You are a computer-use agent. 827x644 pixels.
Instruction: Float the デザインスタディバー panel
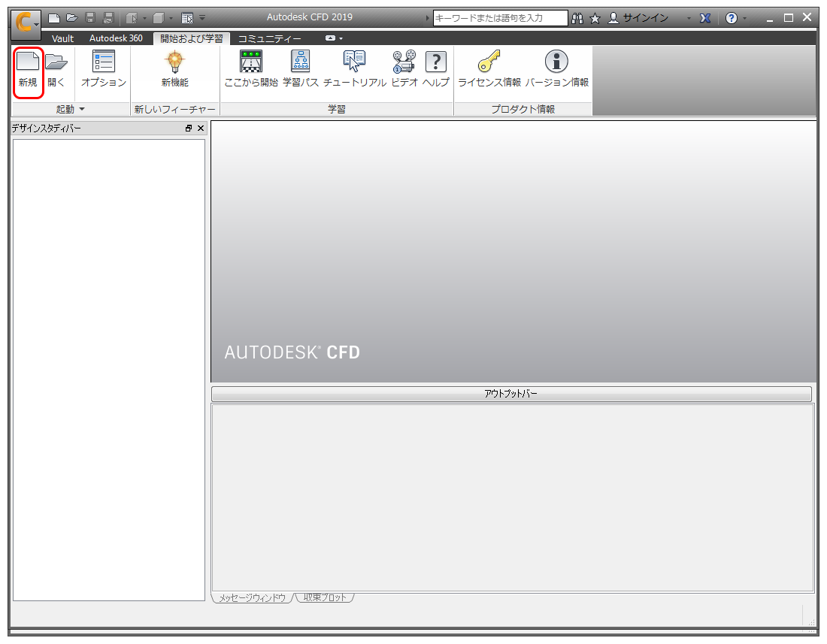(x=188, y=128)
